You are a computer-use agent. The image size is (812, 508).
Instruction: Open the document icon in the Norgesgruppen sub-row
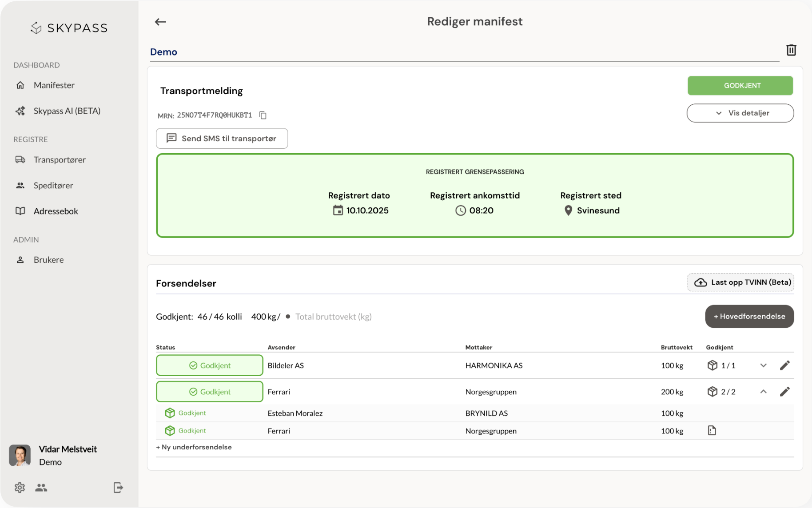[x=712, y=430]
